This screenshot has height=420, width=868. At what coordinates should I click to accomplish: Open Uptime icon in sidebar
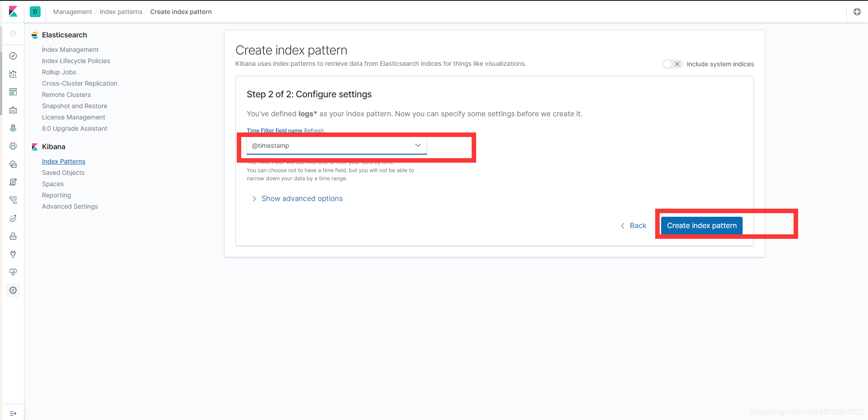click(x=13, y=218)
